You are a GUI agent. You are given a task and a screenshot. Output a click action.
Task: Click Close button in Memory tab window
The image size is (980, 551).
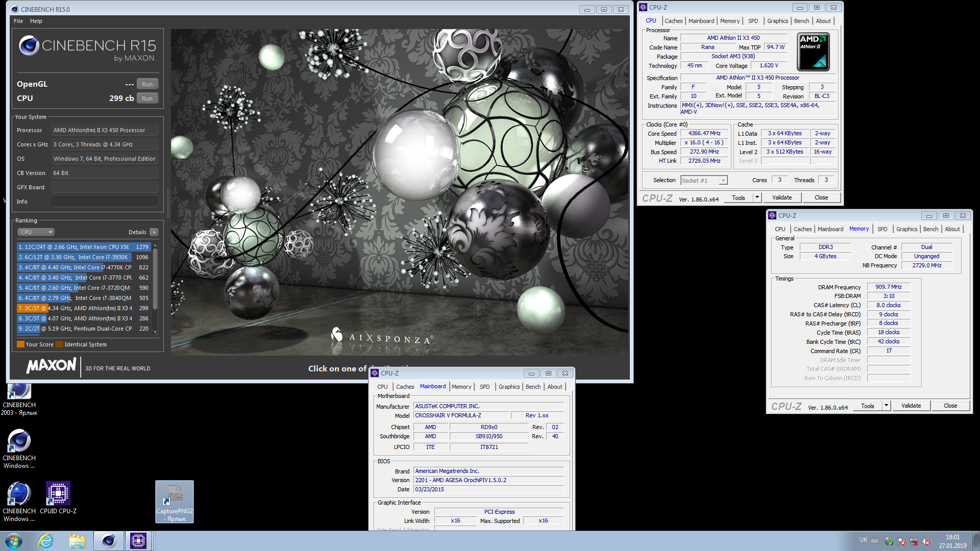click(x=950, y=406)
